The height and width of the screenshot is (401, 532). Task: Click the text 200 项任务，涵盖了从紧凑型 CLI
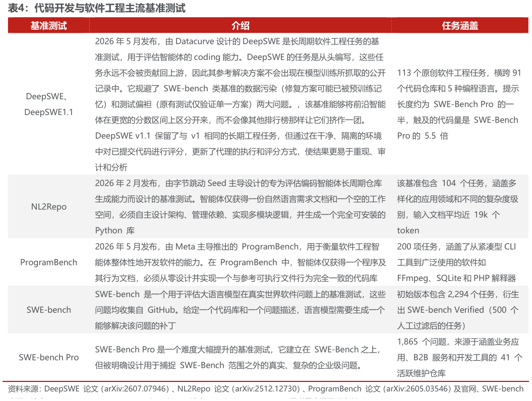[x=456, y=247]
